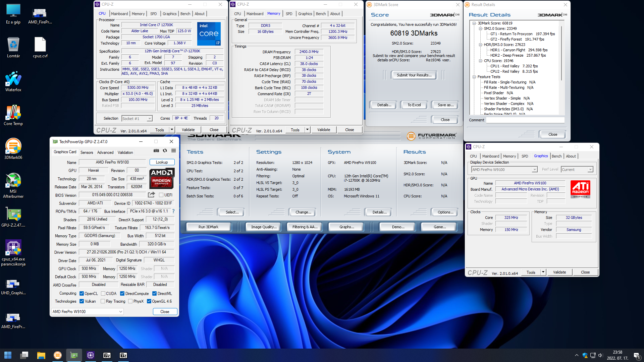Image resolution: width=644 pixels, height=362 pixels.
Task: Click the BIOS version share/export icon
Action: coord(151,195)
